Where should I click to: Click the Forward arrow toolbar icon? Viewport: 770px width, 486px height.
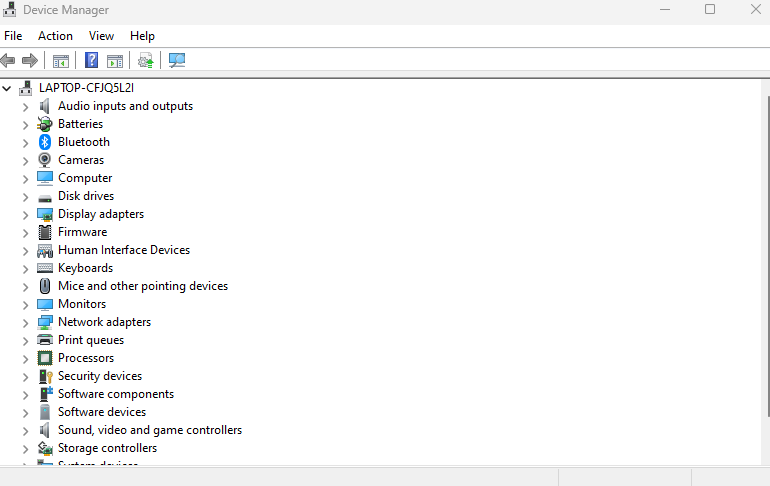pyautogui.click(x=30, y=60)
